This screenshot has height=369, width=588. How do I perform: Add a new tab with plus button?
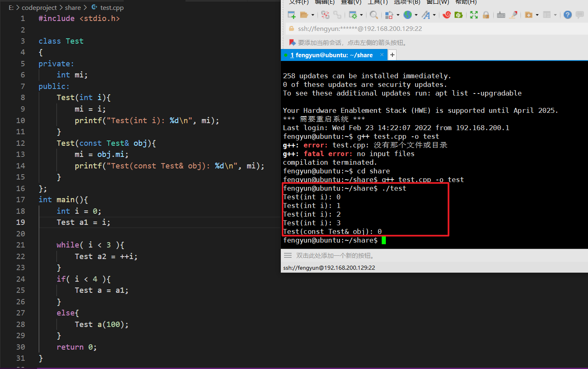point(392,55)
